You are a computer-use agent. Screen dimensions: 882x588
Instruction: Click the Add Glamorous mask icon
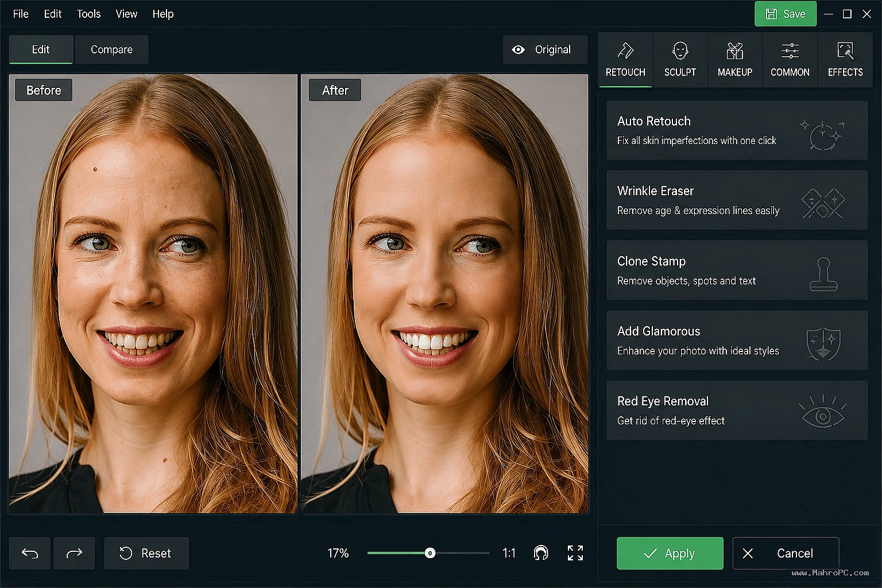pos(823,344)
